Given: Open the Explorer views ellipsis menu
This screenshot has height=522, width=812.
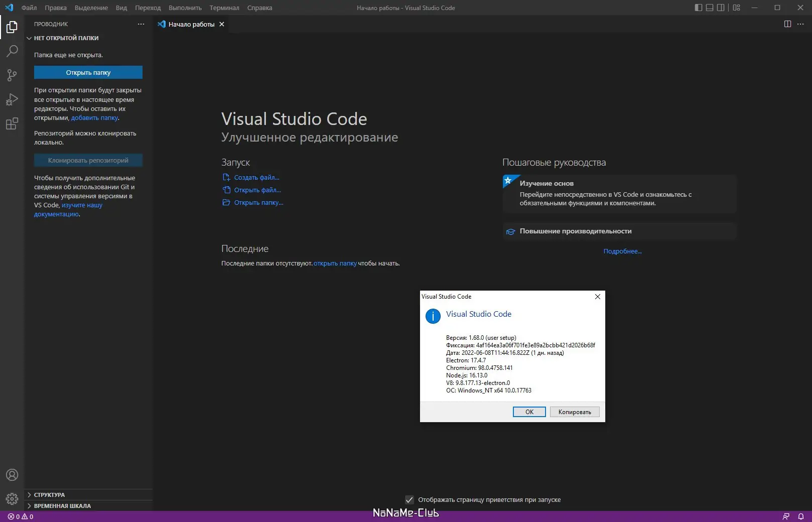Looking at the screenshot, I should tap(141, 24).
